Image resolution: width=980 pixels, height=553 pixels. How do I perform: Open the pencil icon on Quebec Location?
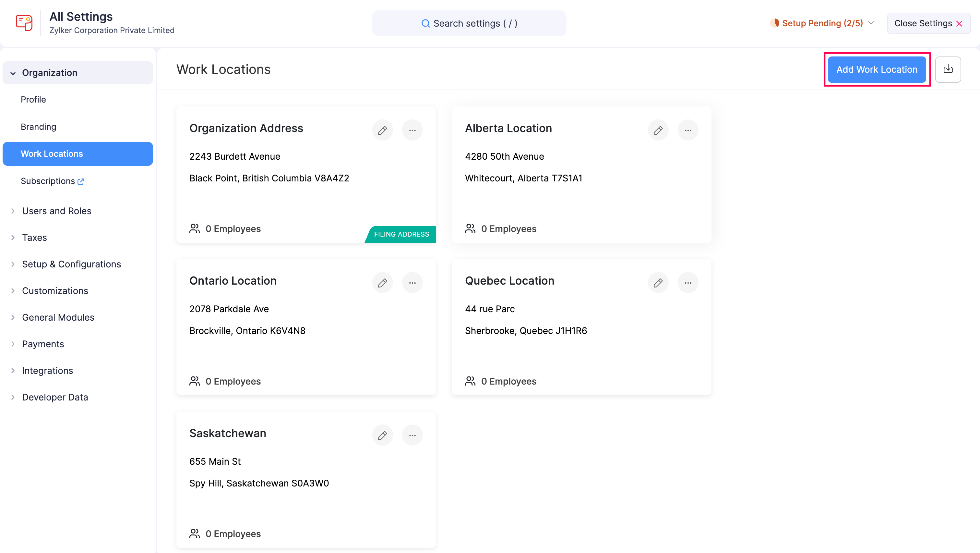[x=658, y=282]
